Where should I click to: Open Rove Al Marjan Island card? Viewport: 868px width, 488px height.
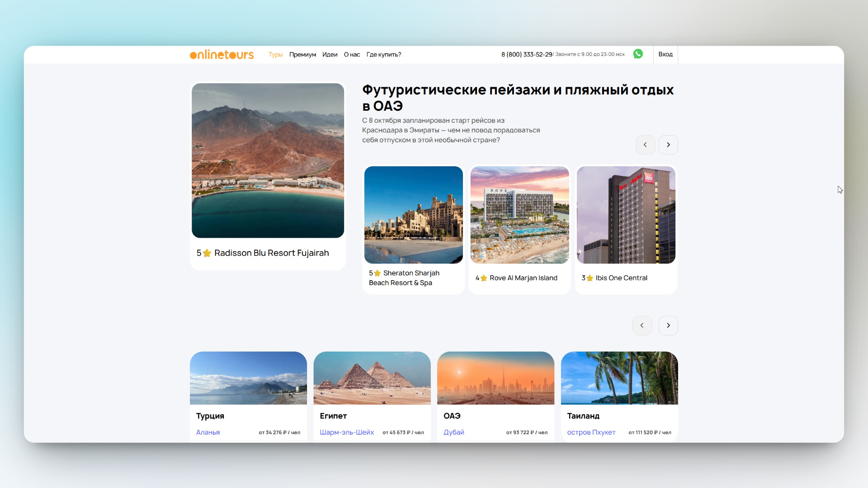(519, 230)
